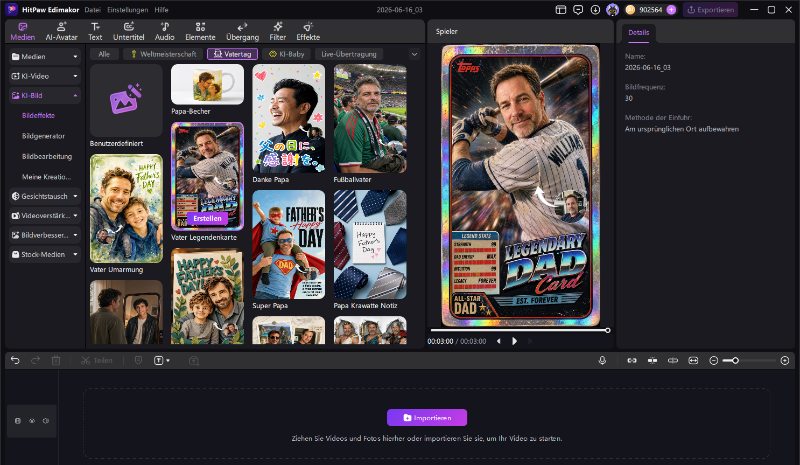Image resolution: width=800 pixels, height=465 pixels.
Task: Click the link clips icon next to microphone
Action: click(632, 360)
